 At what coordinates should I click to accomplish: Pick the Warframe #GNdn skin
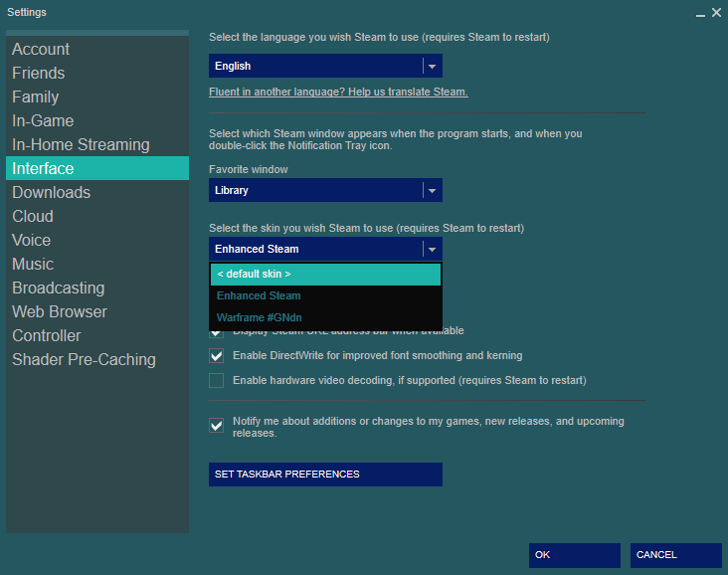tap(325, 317)
